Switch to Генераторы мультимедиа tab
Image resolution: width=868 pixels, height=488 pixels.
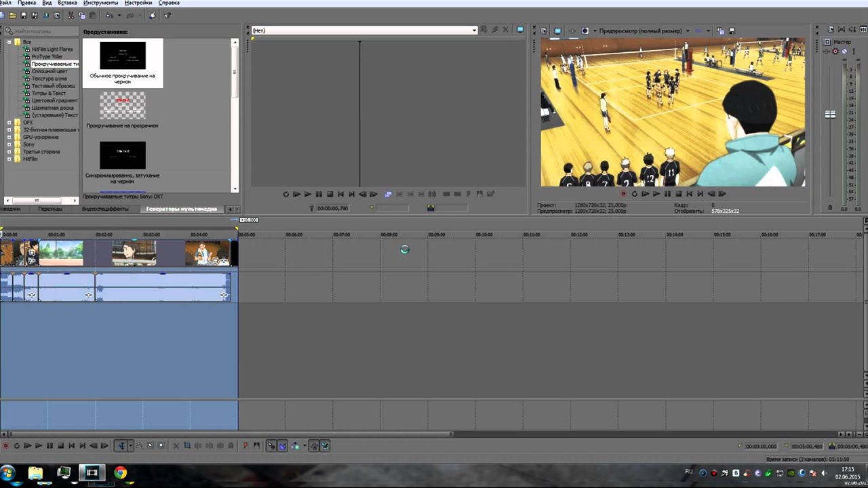coord(181,209)
